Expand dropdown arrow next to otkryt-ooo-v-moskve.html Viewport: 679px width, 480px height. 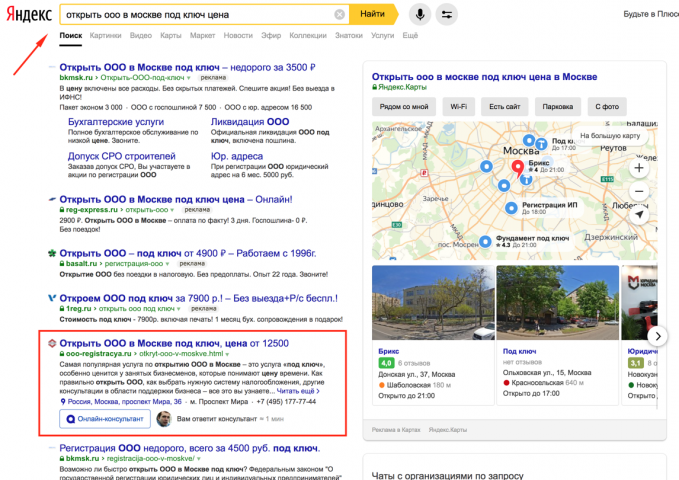pyautogui.click(x=227, y=354)
